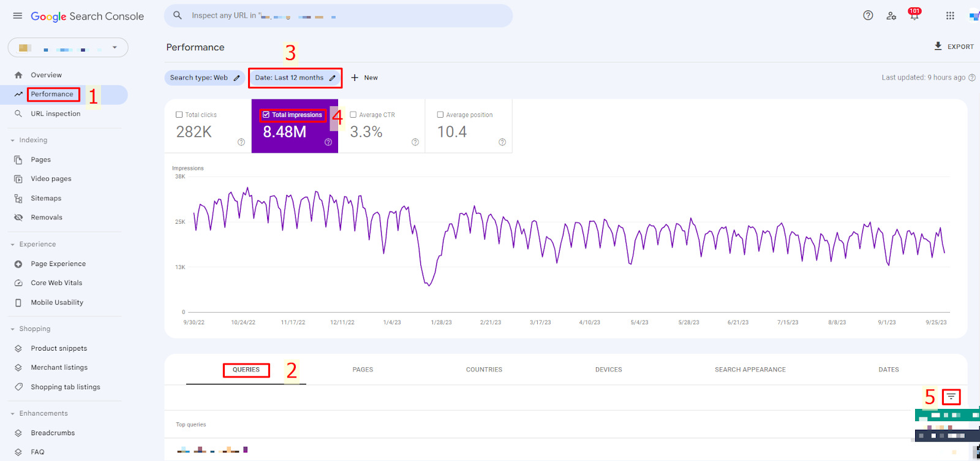The width and height of the screenshot is (980, 461).
Task: Open URL inspection in sidebar
Action: point(55,114)
